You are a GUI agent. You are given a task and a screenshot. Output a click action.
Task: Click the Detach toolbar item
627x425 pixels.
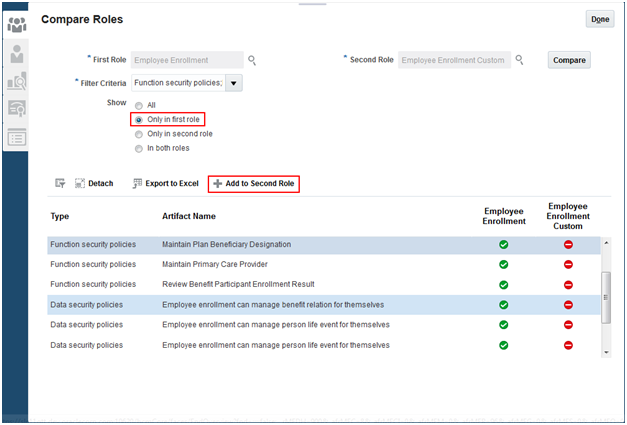click(94, 184)
